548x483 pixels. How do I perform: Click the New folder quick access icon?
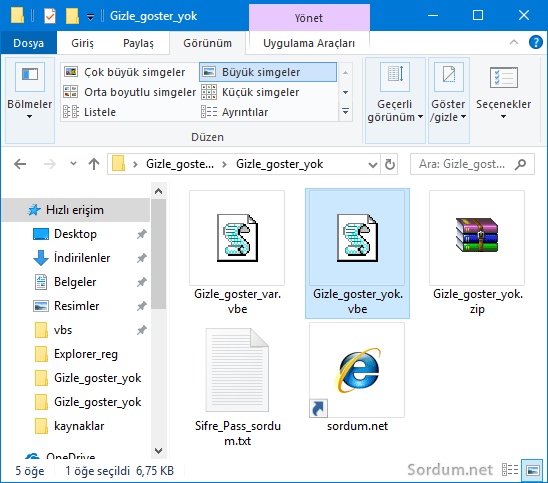pyautogui.click(x=72, y=16)
